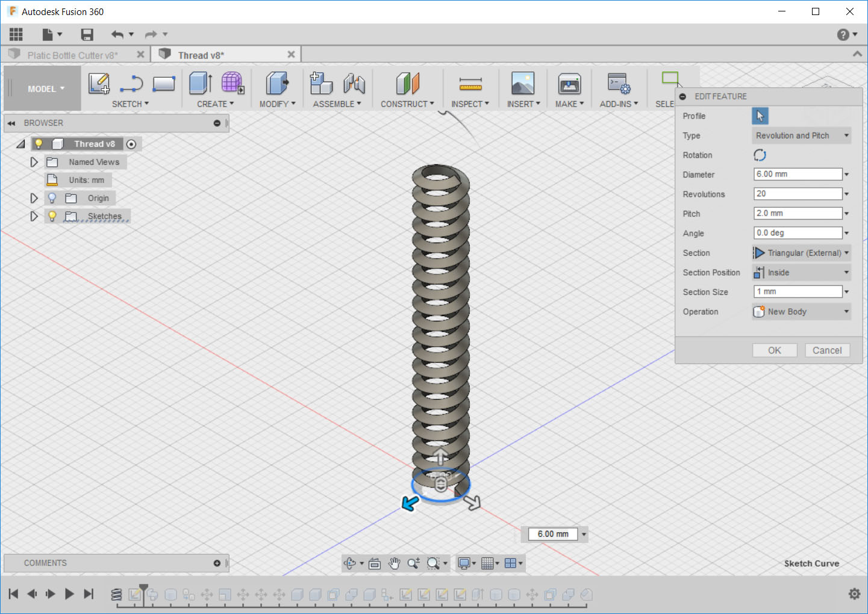Click the Add-Ins scripts icon
Image resolution: width=868 pixels, height=614 pixels.
click(x=619, y=83)
